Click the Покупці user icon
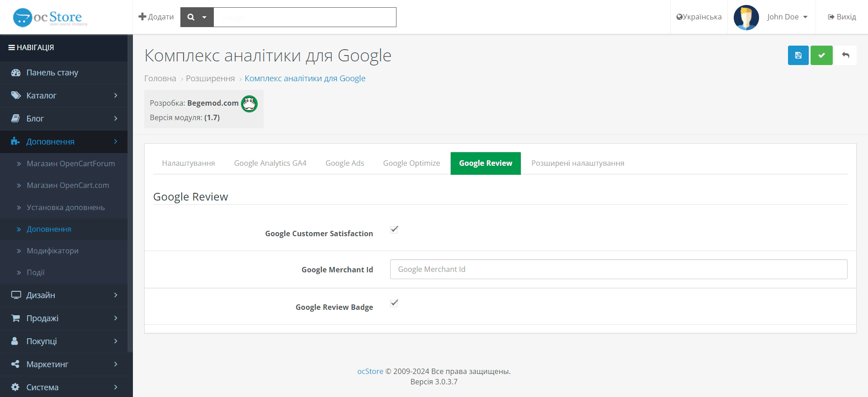The image size is (868, 397). [14, 341]
